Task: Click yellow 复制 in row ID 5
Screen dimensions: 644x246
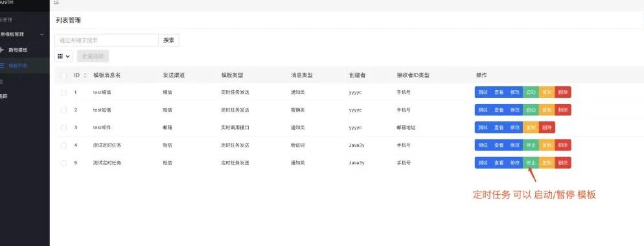Action: point(547,163)
